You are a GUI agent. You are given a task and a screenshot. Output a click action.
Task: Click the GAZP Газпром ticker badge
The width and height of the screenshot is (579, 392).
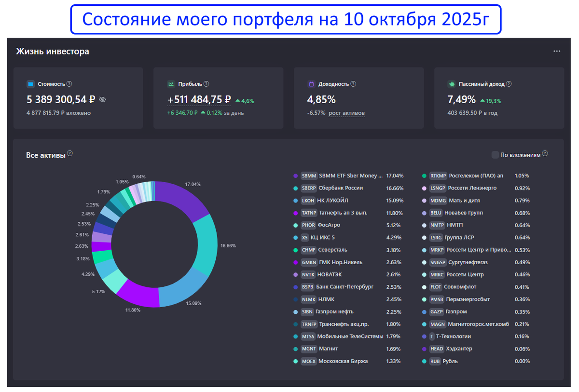pyautogui.click(x=436, y=312)
